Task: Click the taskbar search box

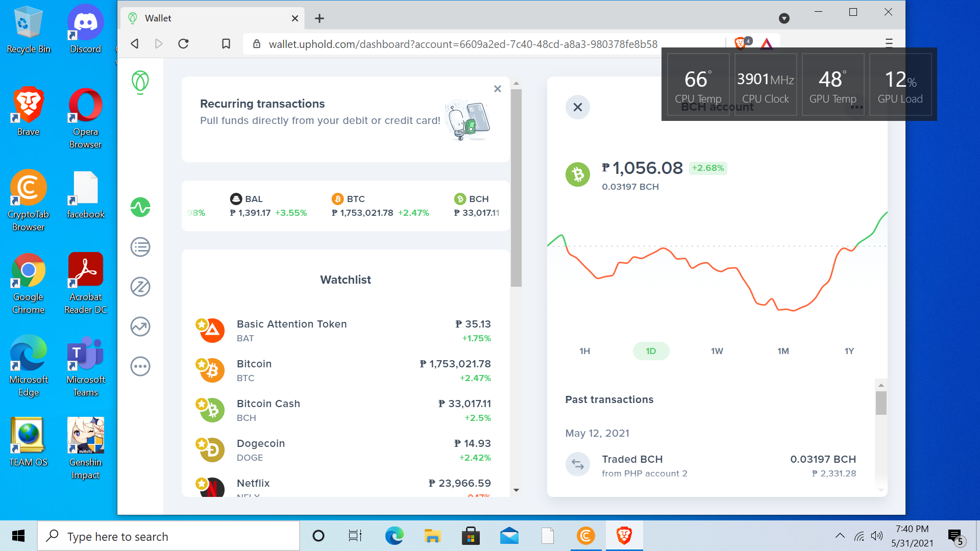Action: 168,536
